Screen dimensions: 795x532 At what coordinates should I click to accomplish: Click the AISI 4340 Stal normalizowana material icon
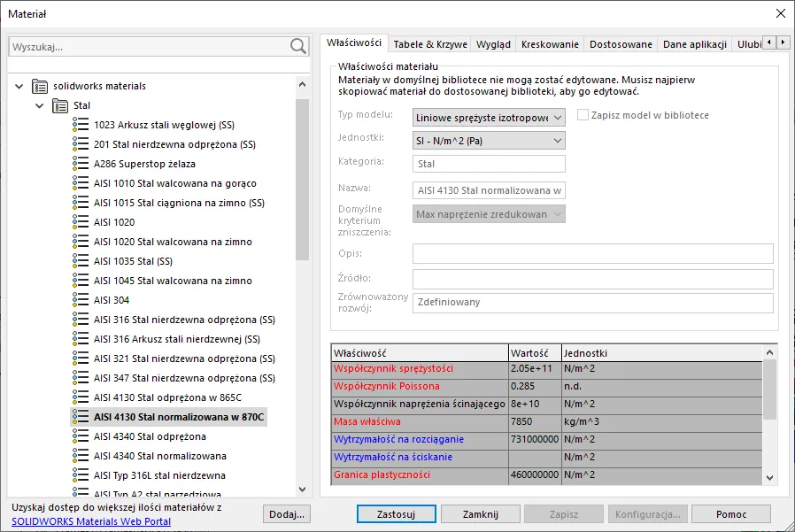pyautogui.click(x=81, y=456)
